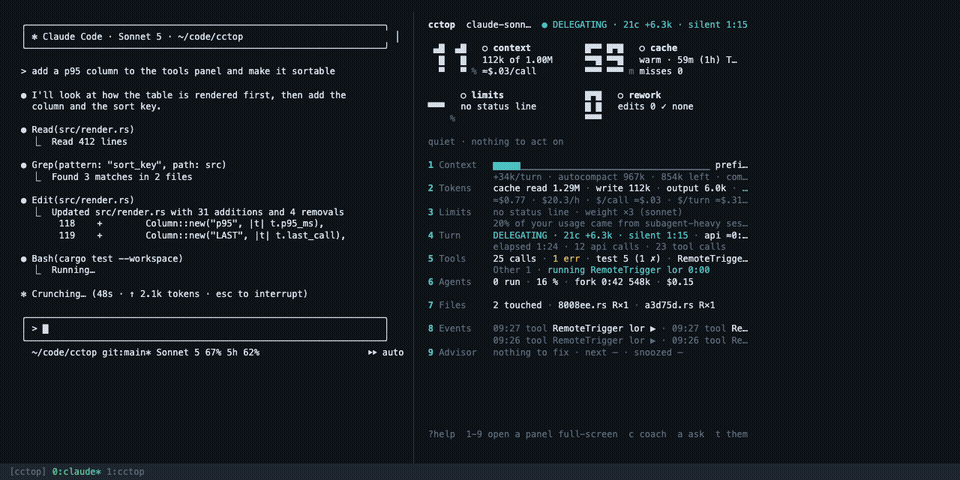
Task: Click the big '0' rework counter digit
Action: (x=593, y=105)
